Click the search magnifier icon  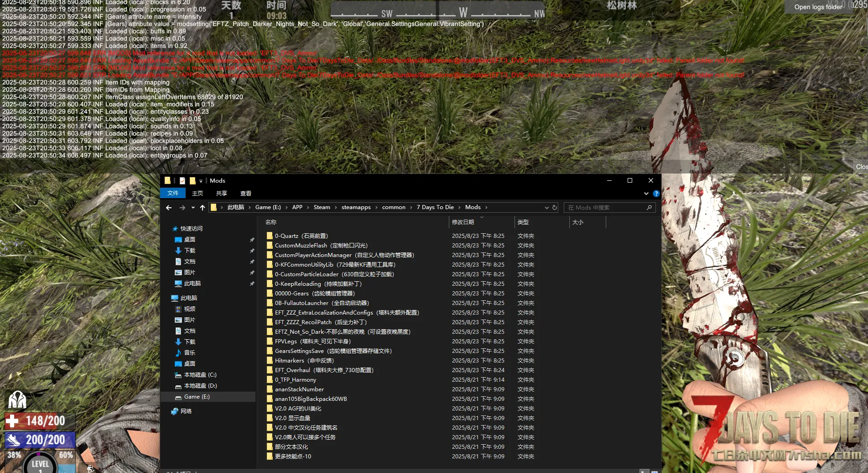coord(649,208)
